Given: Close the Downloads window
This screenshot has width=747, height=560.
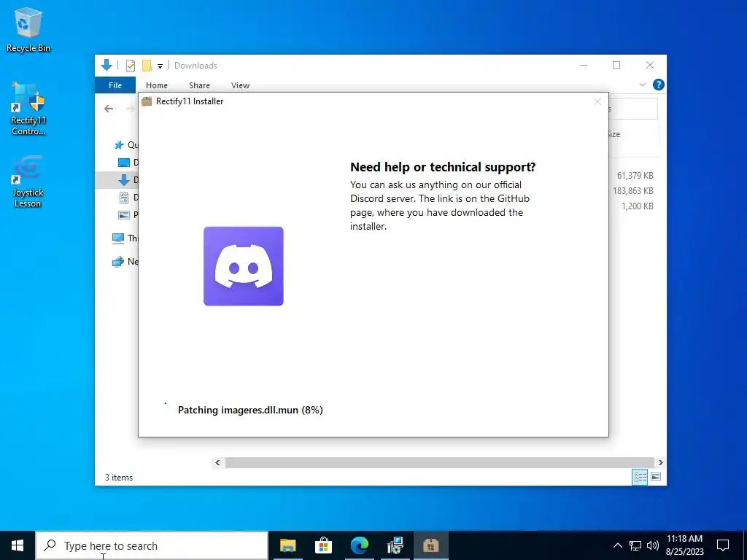Looking at the screenshot, I should [x=650, y=65].
